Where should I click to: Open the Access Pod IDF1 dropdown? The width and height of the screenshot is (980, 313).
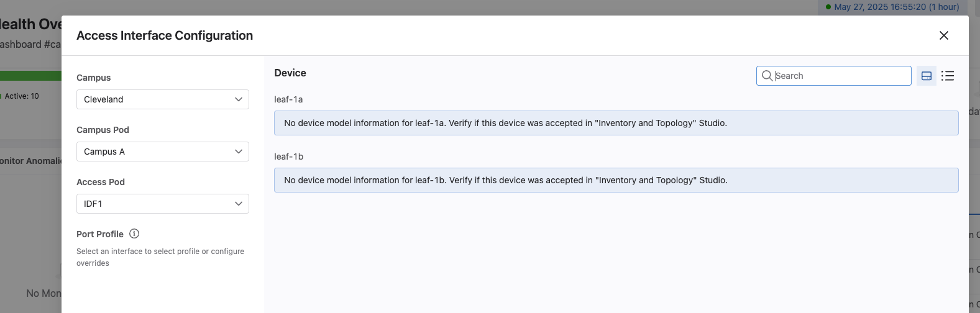coord(162,204)
